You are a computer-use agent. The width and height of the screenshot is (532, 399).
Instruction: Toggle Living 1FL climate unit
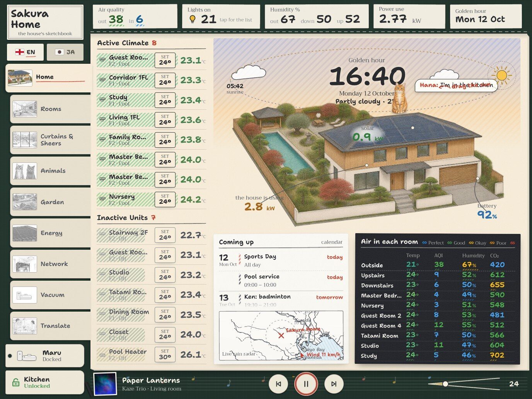(125, 120)
